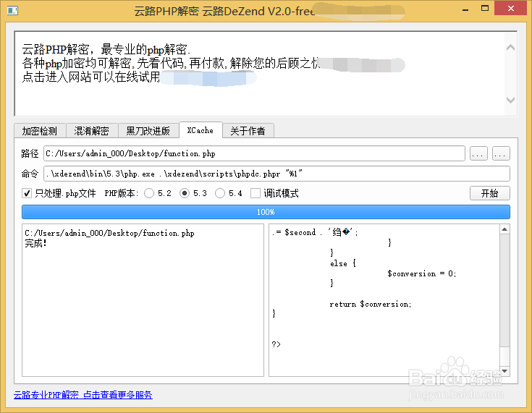This screenshot has width=532, height=413.
Task: Select PHP version 5.3 radio button
Action: click(x=185, y=193)
